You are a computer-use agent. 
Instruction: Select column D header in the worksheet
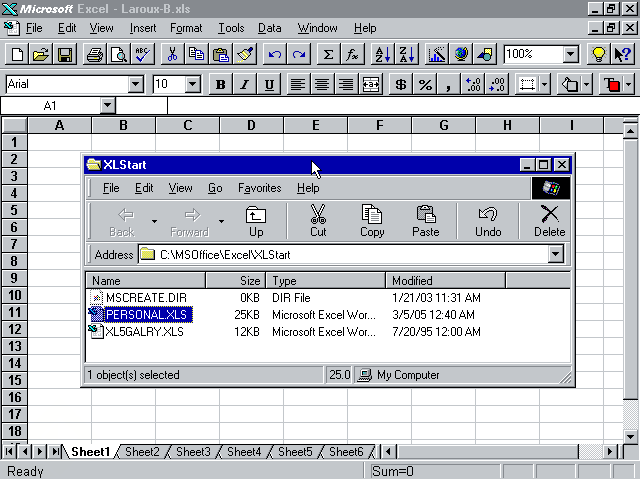(251, 125)
